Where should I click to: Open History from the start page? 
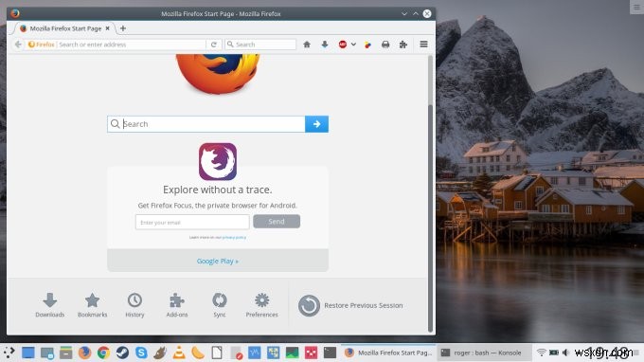[134, 305]
